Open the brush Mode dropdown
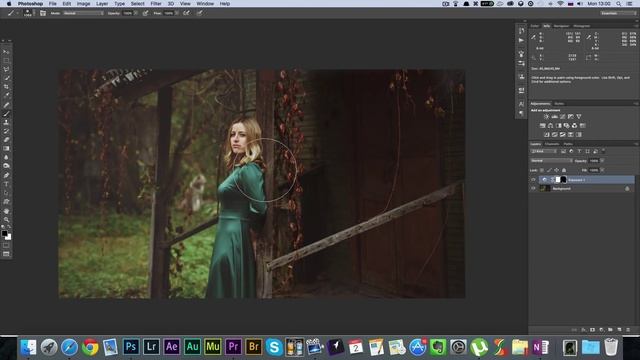 [x=83, y=13]
